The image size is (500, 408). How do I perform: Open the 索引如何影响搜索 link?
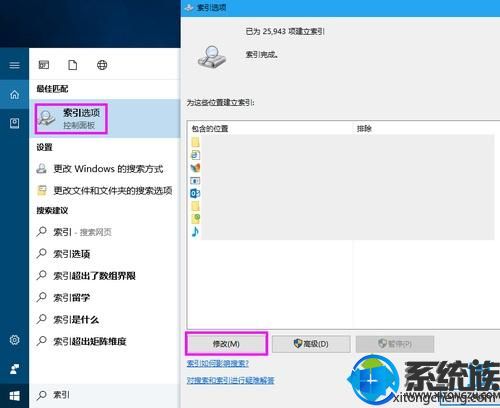click(x=218, y=363)
